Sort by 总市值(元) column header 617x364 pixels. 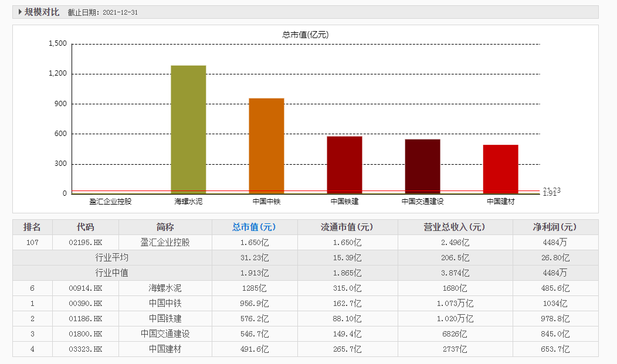[x=254, y=227]
